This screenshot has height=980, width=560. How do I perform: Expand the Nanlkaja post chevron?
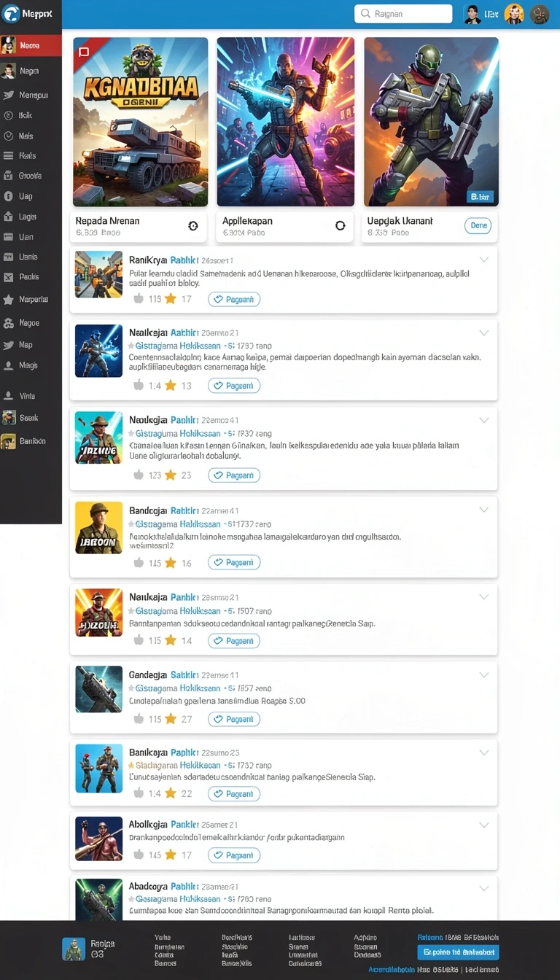coord(483,596)
